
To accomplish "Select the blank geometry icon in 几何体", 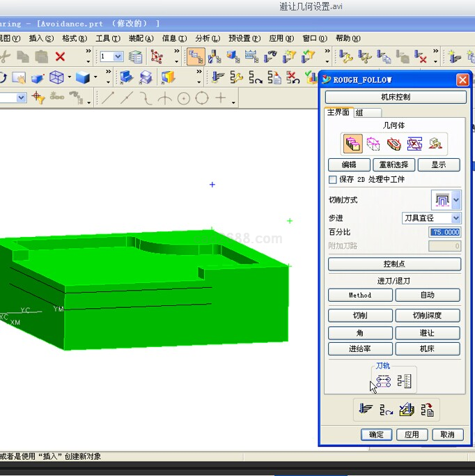I will coord(374,144).
